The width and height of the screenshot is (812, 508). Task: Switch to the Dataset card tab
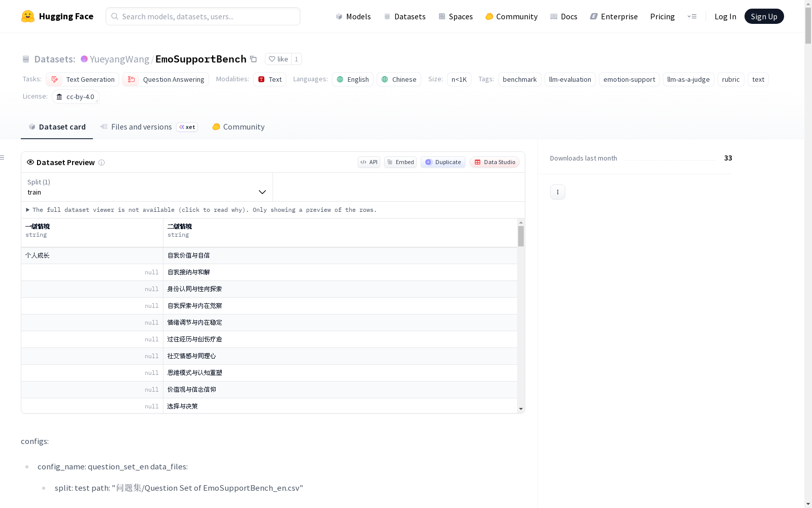(x=57, y=127)
